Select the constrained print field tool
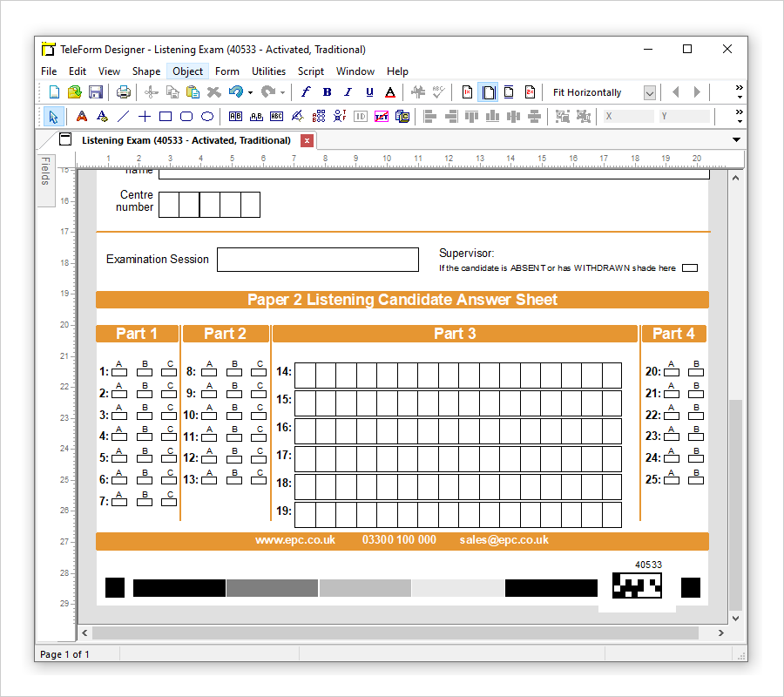Image resolution: width=784 pixels, height=697 pixels. [x=235, y=117]
